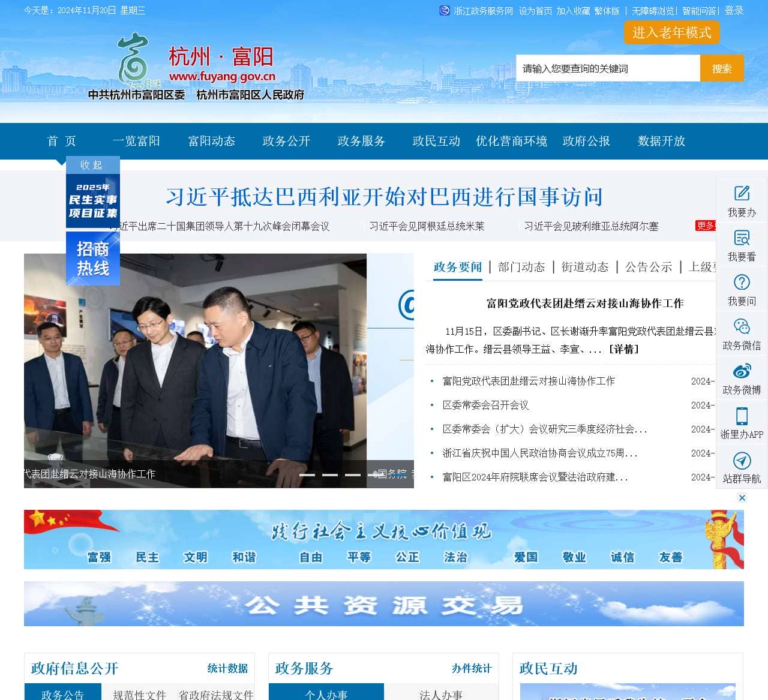Select the first carousel slide indicator

(x=307, y=474)
